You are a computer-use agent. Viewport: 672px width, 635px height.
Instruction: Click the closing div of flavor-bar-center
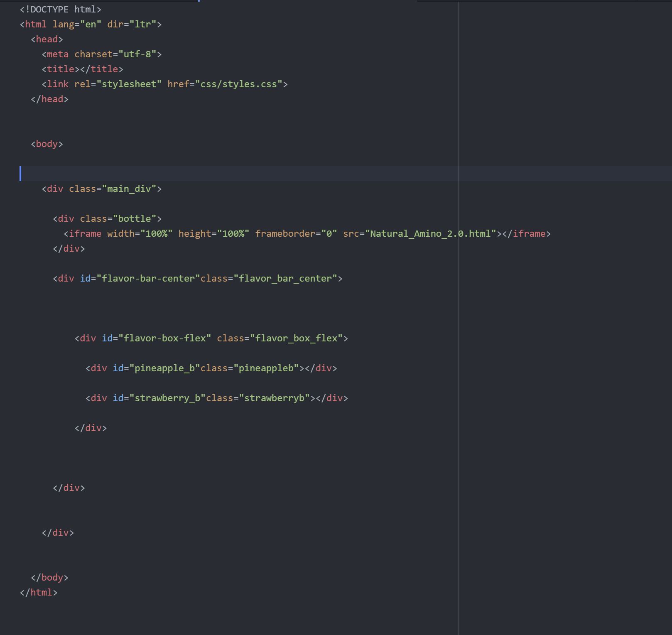69,488
